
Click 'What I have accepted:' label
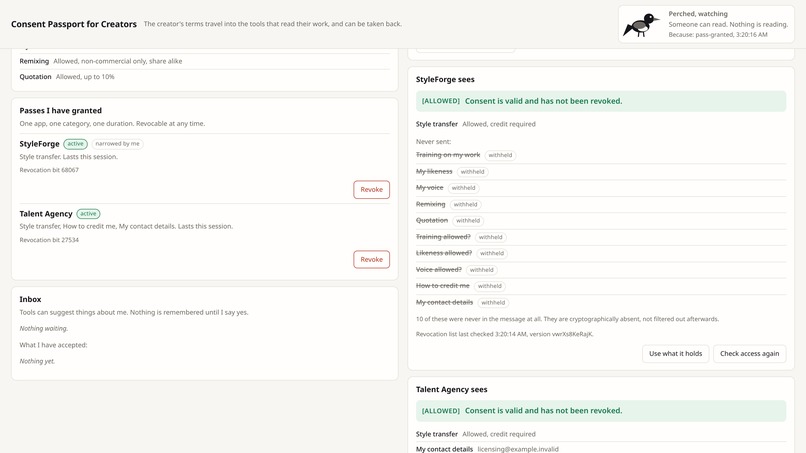click(x=53, y=345)
